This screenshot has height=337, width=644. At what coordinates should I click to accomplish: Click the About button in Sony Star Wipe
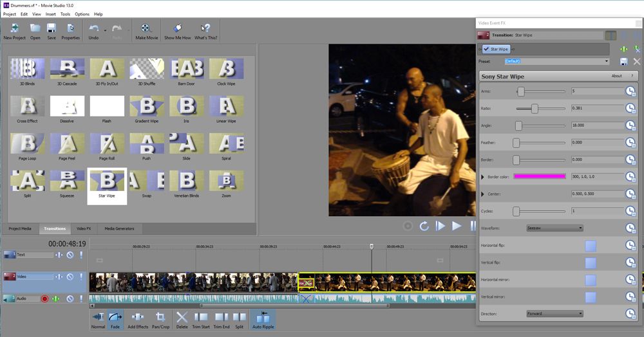[x=616, y=76]
